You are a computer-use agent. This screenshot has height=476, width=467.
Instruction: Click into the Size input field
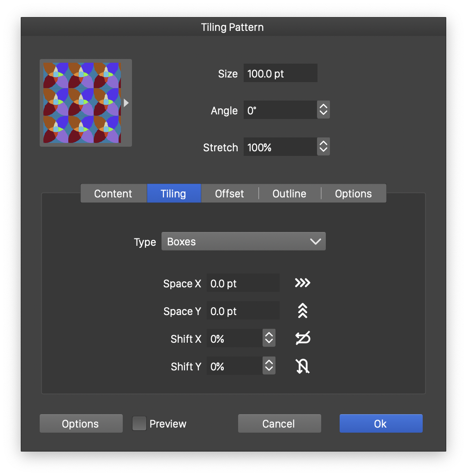pyautogui.click(x=280, y=73)
